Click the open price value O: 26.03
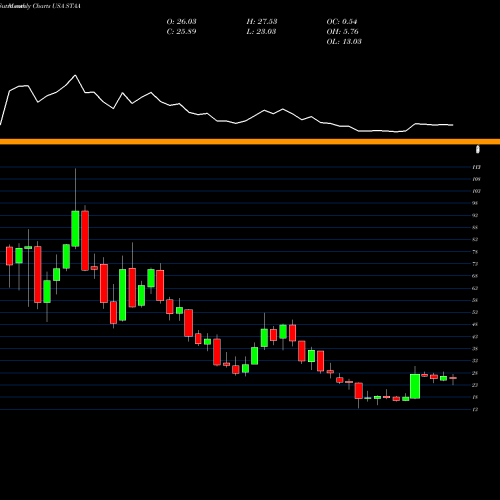 click(181, 22)
